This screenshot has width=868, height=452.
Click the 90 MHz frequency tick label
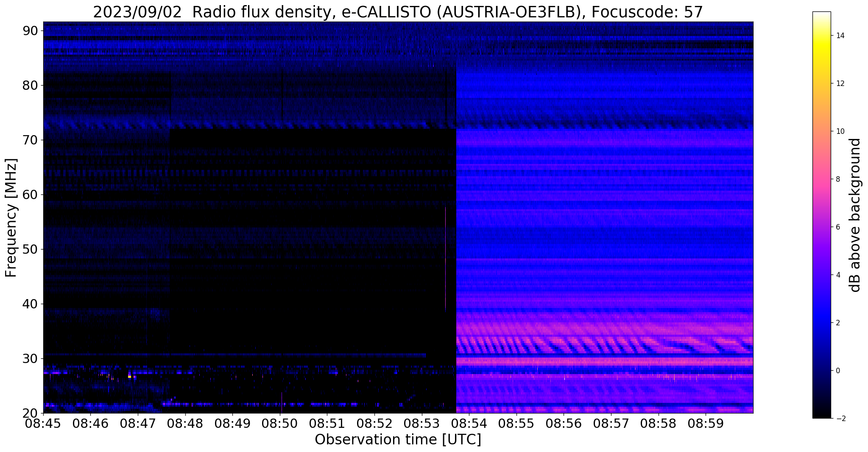tap(31, 31)
